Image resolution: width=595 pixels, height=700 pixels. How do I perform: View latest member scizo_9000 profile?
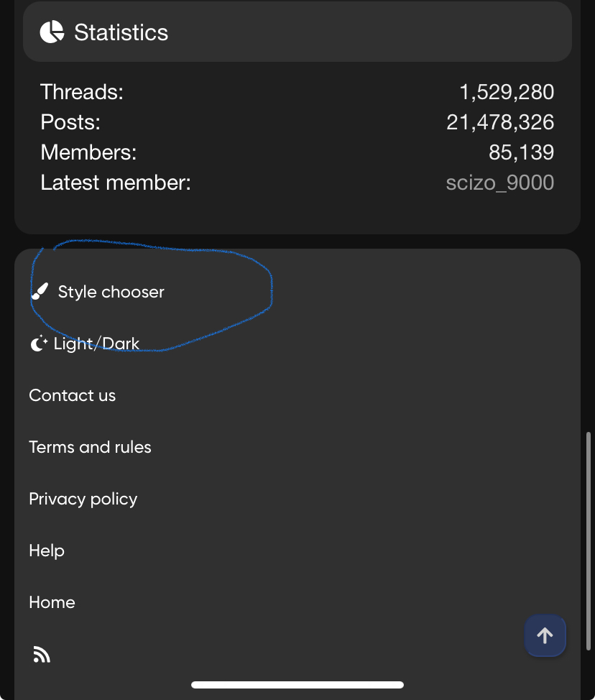tap(499, 183)
